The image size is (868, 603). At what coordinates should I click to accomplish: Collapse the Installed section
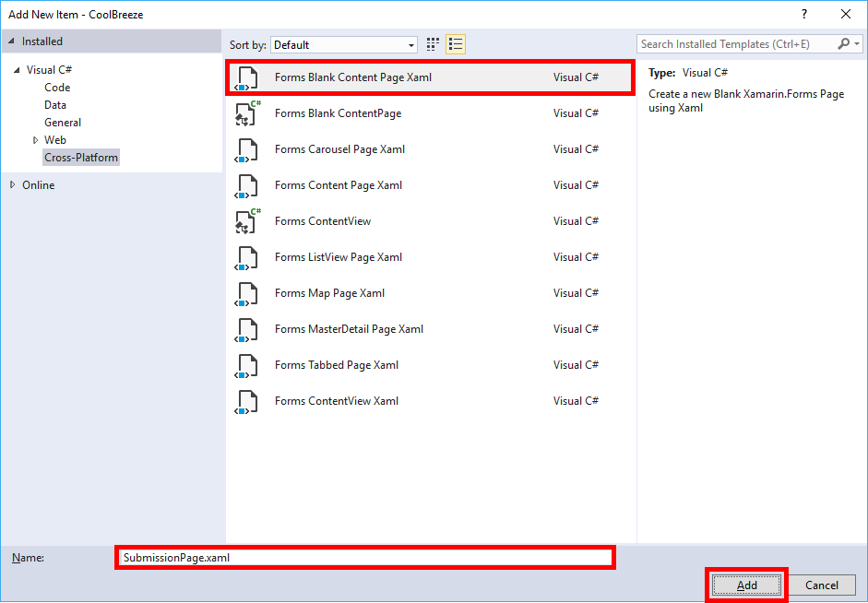point(12,41)
